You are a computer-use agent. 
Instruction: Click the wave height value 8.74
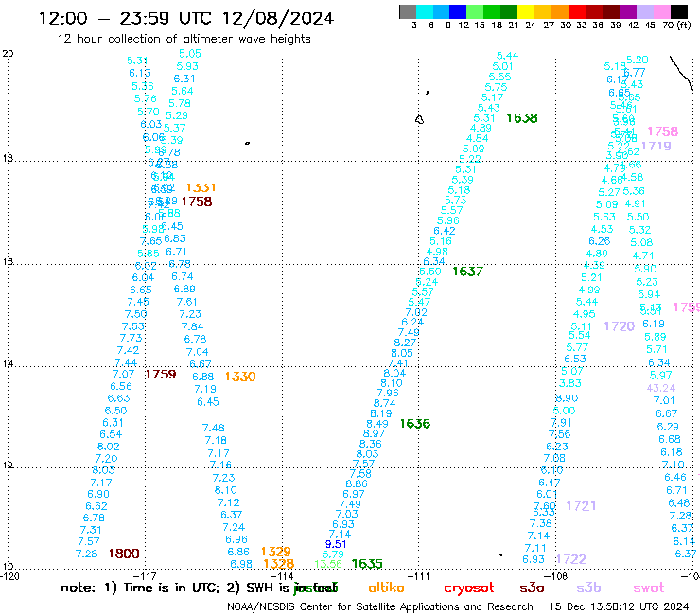point(385,403)
